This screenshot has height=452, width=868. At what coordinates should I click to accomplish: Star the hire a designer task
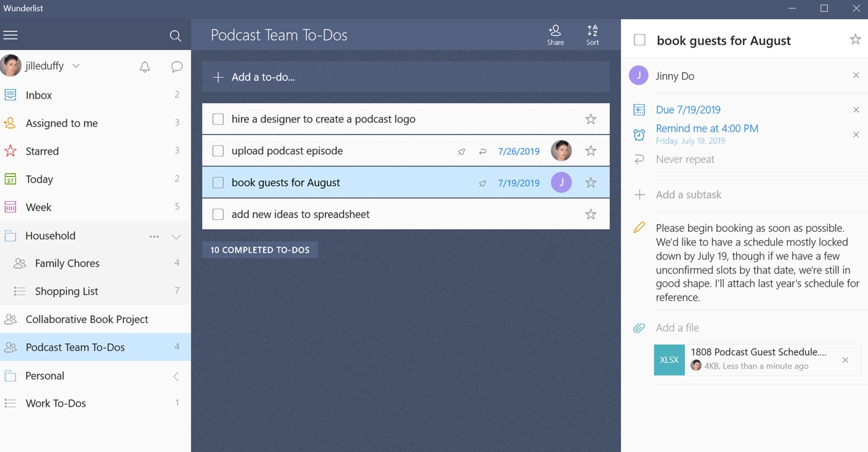[x=591, y=119]
